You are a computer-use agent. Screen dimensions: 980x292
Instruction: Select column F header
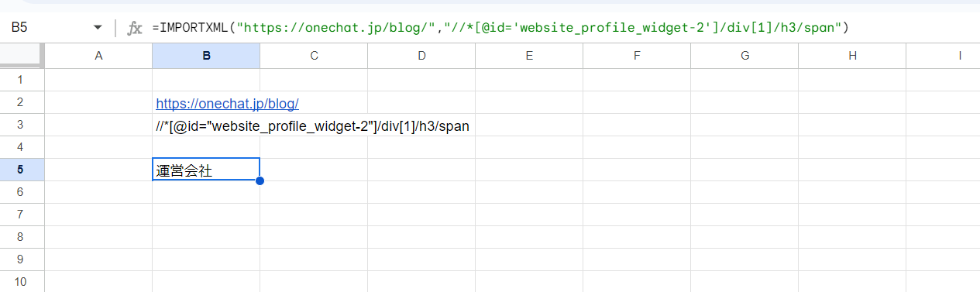[637, 56]
